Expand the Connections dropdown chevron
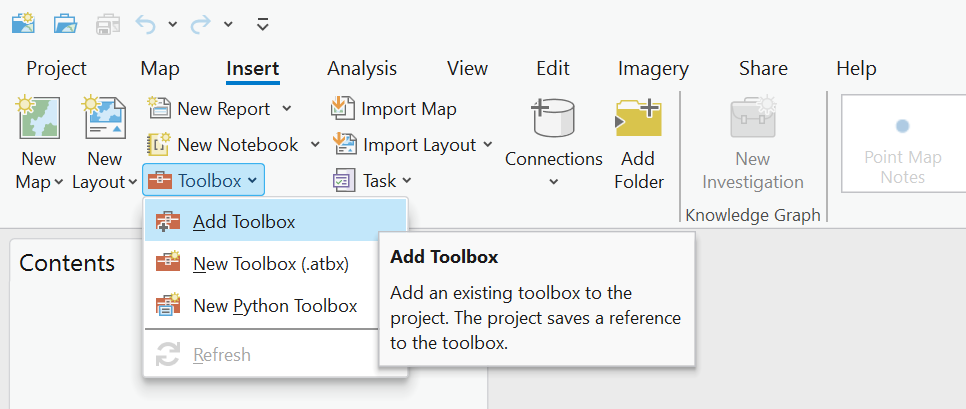The height and width of the screenshot is (409, 966). (x=553, y=182)
